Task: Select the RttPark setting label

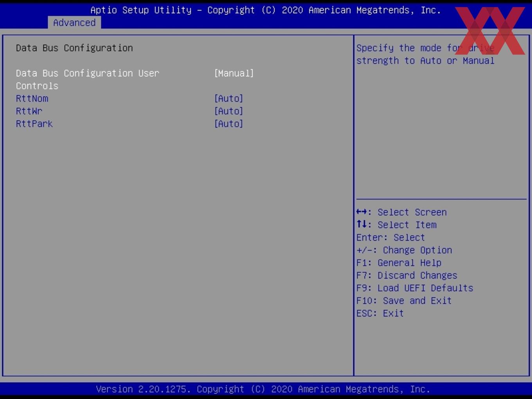Action: point(34,124)
